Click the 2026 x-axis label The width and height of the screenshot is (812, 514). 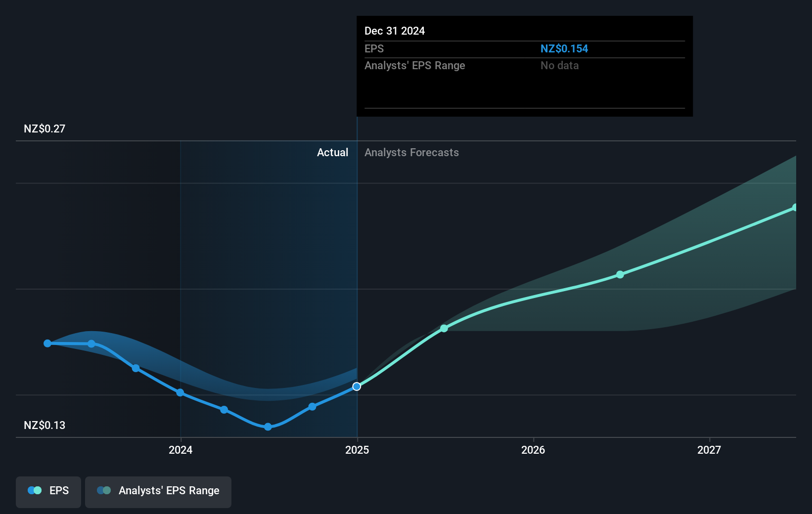533,450
